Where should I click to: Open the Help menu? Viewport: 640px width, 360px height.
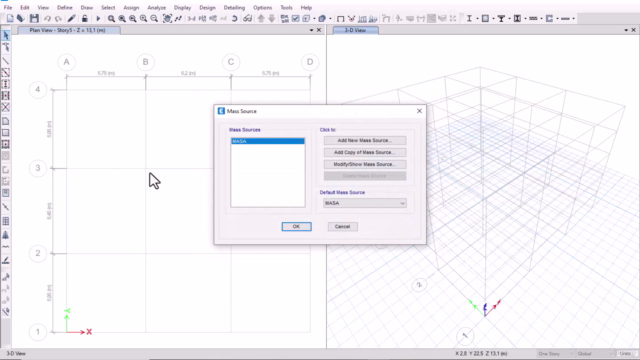[x=306, y=7]
